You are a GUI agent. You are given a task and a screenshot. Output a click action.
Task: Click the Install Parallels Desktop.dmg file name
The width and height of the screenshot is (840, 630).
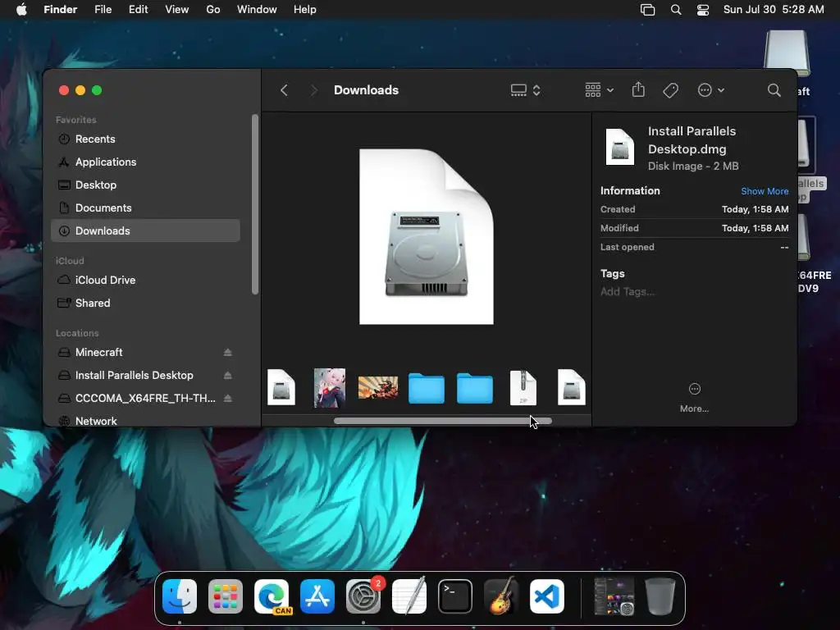pyautogui.click(x=692, y=140)
